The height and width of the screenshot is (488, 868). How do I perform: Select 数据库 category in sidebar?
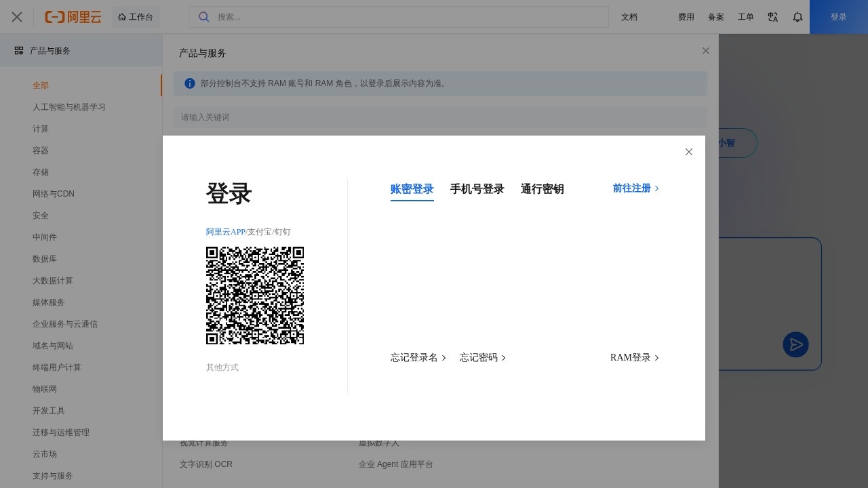tap(45, 259)
